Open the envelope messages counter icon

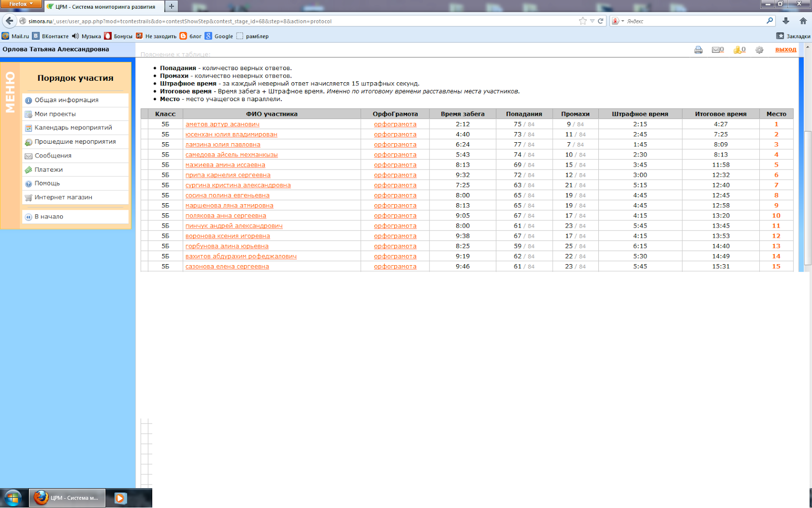(x=718, y=50)
